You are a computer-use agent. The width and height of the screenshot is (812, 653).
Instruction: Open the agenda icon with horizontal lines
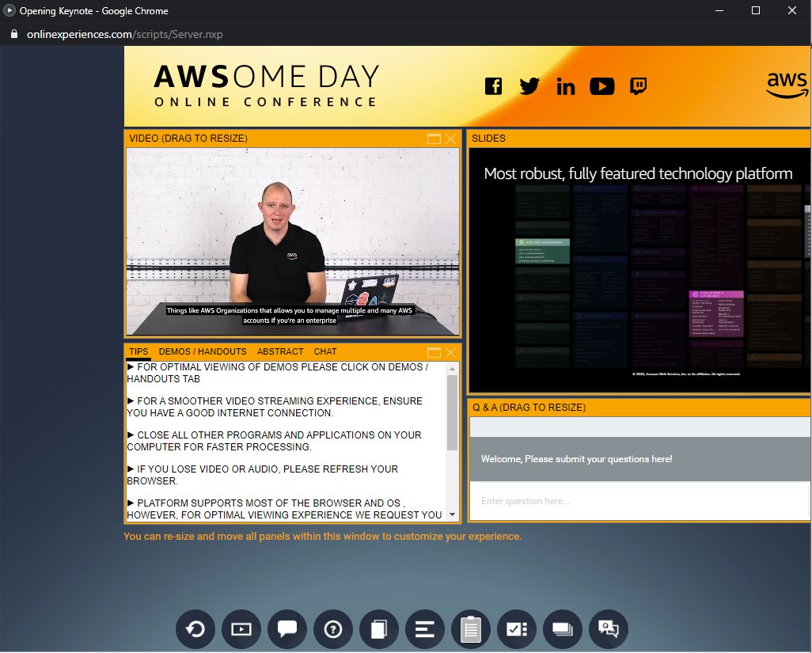(424, 629)
